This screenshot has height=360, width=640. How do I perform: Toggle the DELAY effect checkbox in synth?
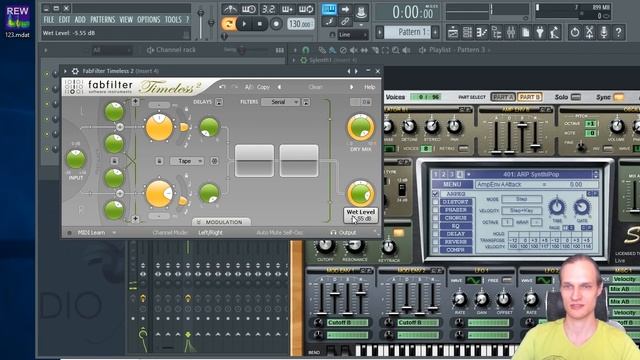436,234
